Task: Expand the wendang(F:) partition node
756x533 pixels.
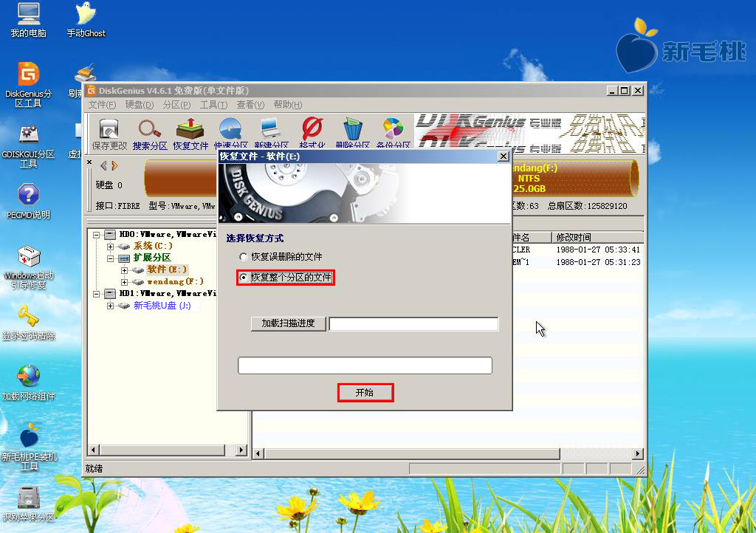Action: [x=124, y=282]
